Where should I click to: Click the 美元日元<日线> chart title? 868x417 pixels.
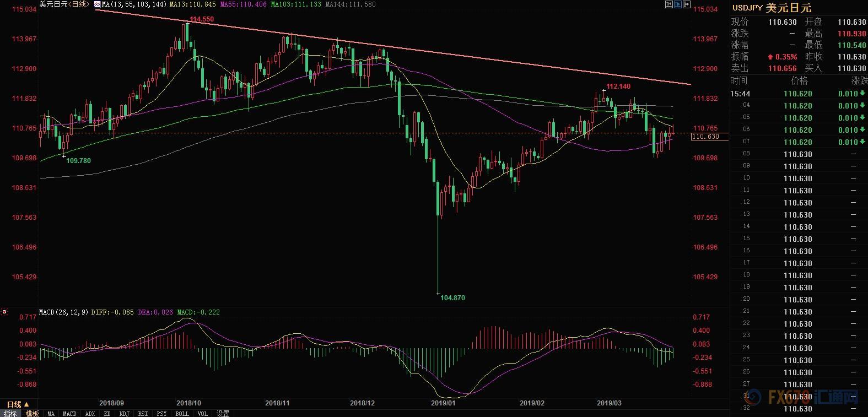(x=64, y=4)
